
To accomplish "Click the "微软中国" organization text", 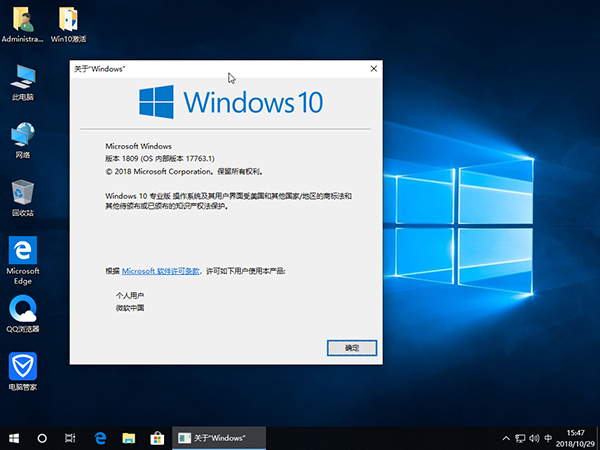I will (x=130, y=308).
